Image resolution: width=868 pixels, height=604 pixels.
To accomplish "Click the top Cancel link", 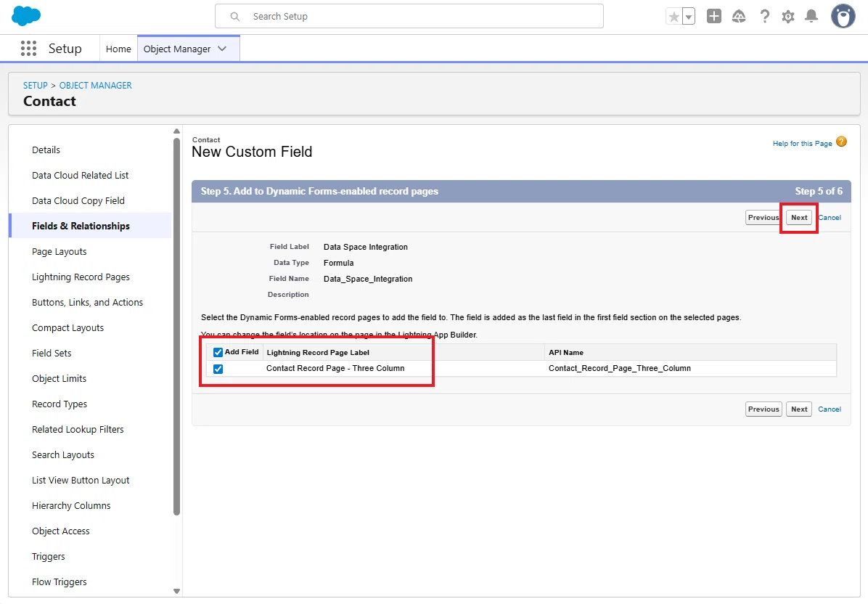I will click(x=830, y=218).
